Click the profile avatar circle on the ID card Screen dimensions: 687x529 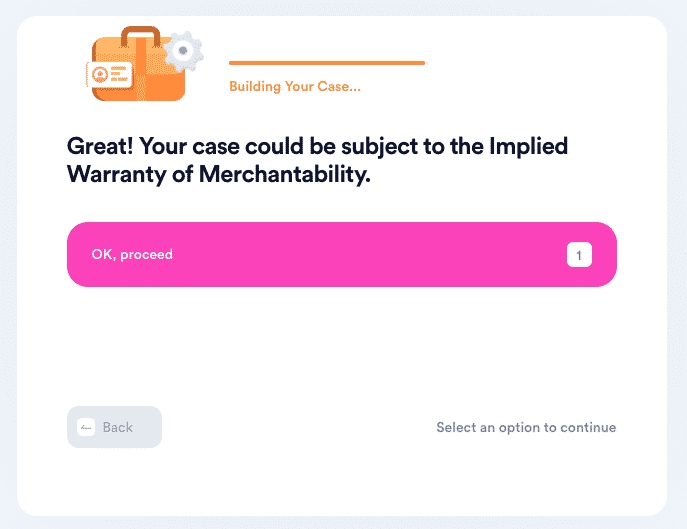click(x=100, y=75)
